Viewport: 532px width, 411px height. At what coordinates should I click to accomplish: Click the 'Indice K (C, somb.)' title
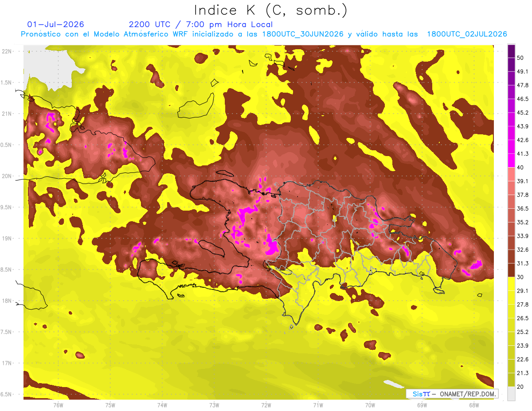tap(270, 10)
